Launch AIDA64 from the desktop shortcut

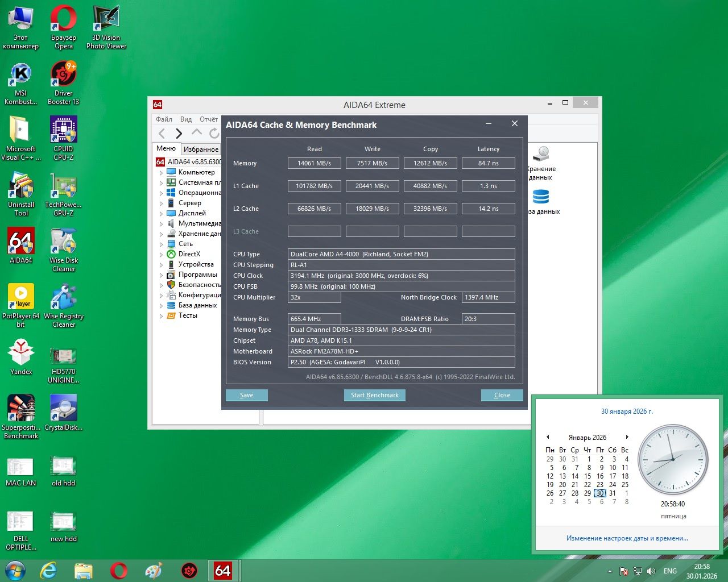coord(21,246)
